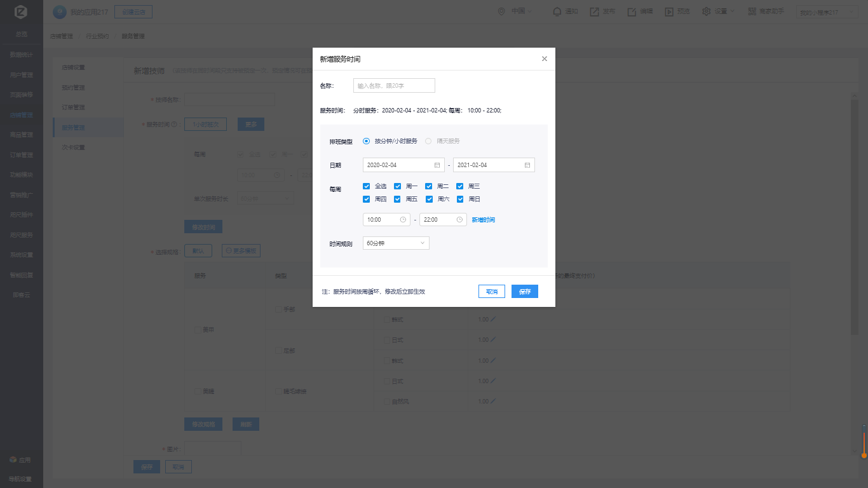
Task: Toggle the 全选 checkbox in dialog
Action: click(366, 186)
